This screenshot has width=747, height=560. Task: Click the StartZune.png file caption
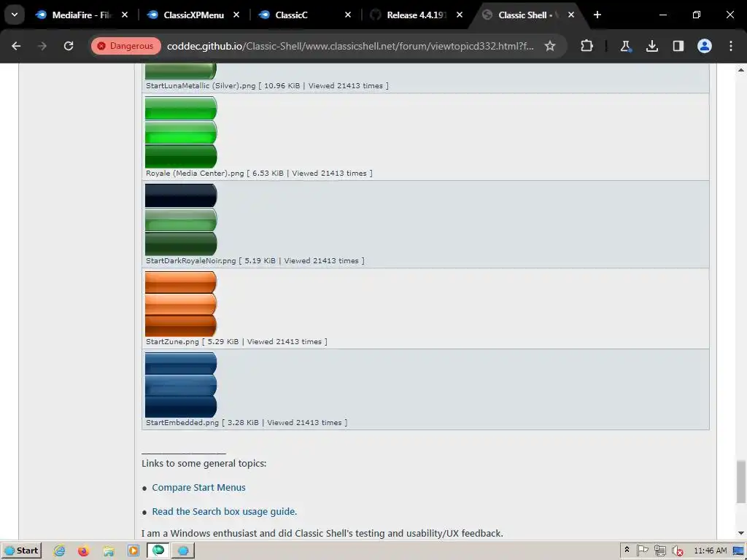[236, 341]
